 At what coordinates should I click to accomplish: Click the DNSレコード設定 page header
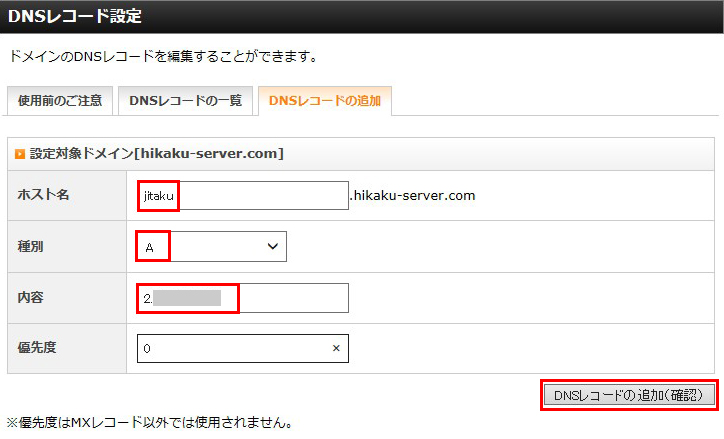tap(75, 16)
